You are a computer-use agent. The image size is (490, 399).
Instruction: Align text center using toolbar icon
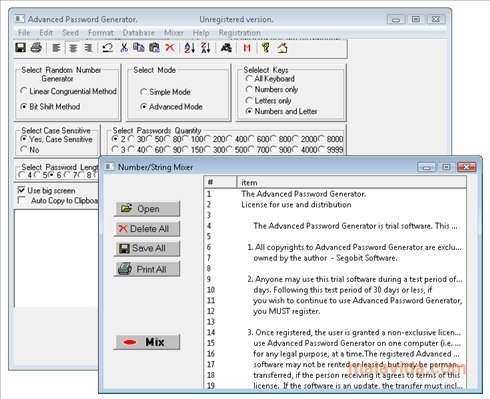(x=73, y=48)
